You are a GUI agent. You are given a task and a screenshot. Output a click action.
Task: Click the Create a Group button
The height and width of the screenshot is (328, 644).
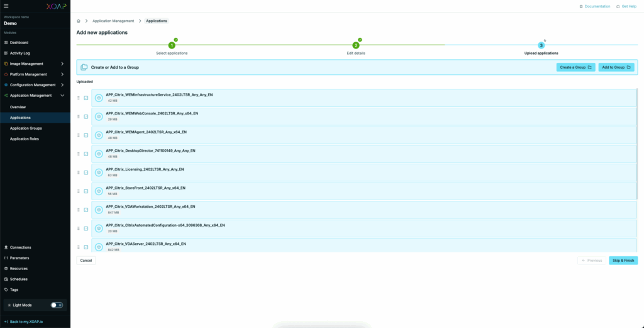click(x=576, y=67)
